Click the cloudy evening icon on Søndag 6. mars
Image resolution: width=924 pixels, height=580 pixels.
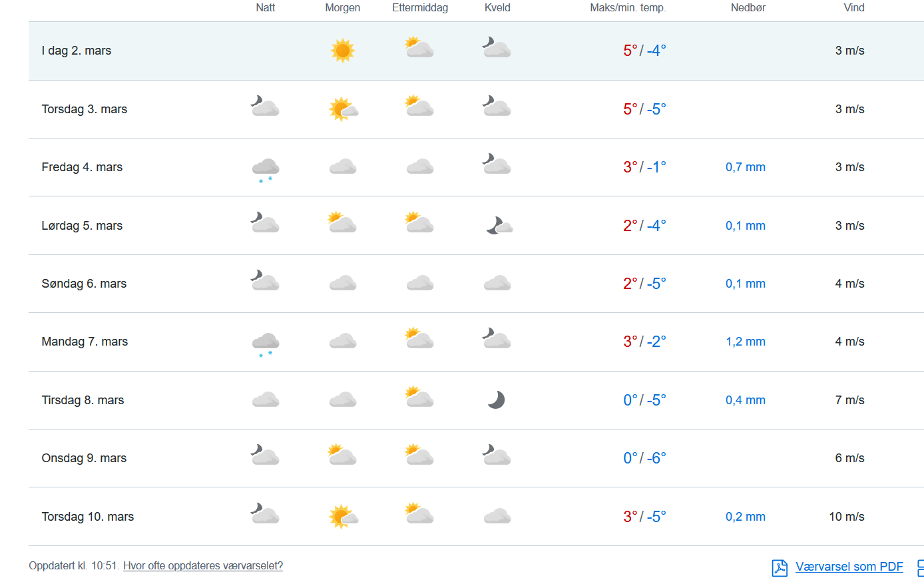pos(497,284)
